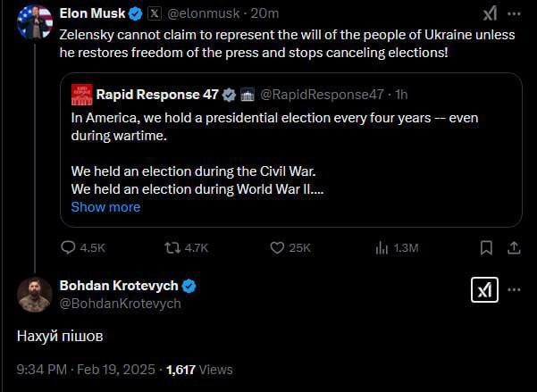The width and height of the screenshot is (537, 392).
Task: Click the X affiliation badge beside Elon Musk
Action: (x=154, y=13)
